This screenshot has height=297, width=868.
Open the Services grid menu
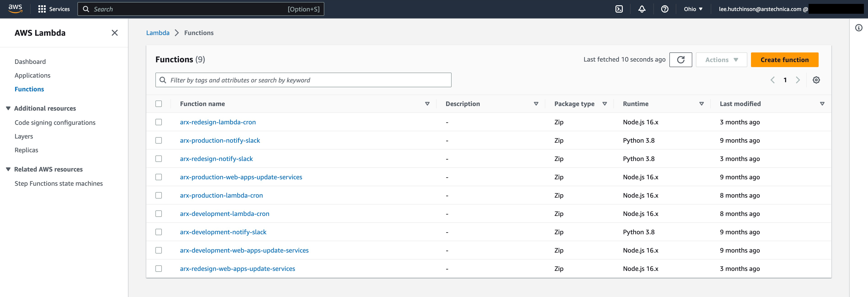pos(54,9)
